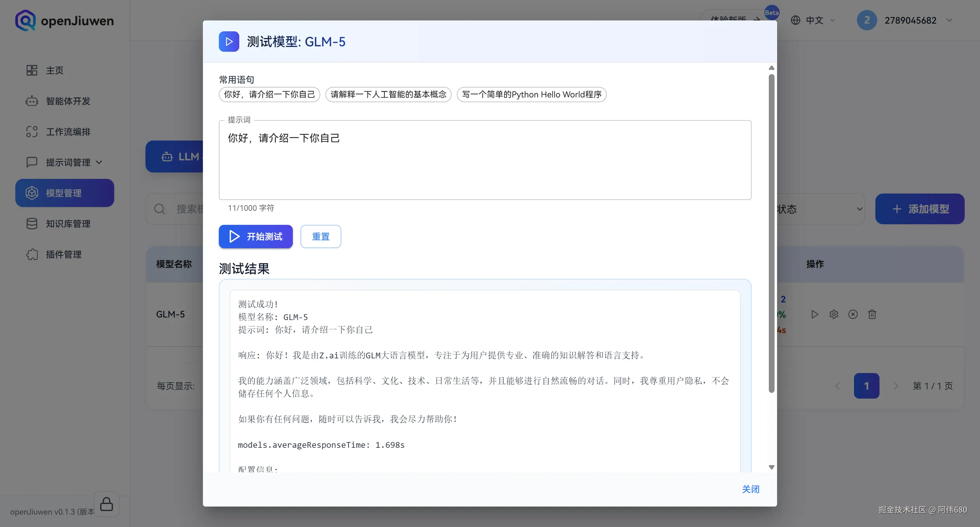The width and height of the screenshot is (980, 527).
Task: Open 智能体开发 in sidebar
Action: point(68,101)
